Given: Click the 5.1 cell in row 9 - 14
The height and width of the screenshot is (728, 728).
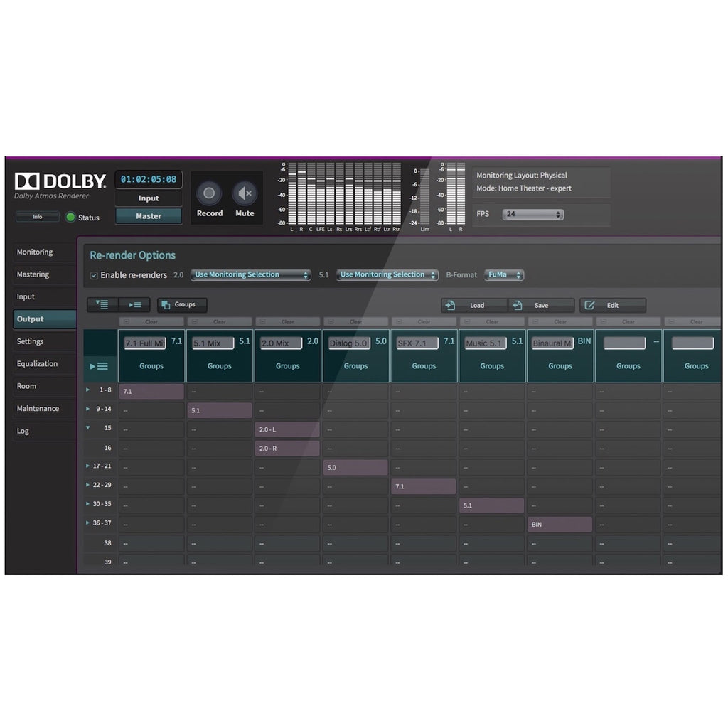Looking at the screenshot, I should (x=220, y=410).
